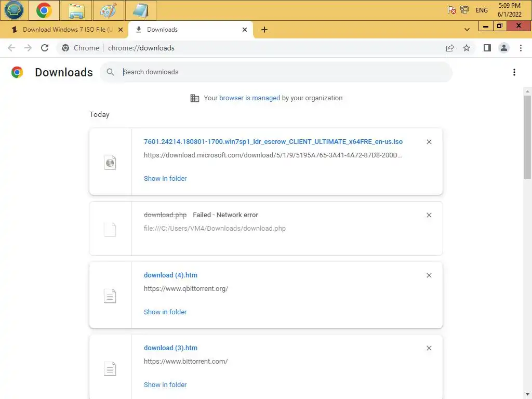Open a new tab with the plus button
Viewport: 532px width, 399px height.
(264, 30)
